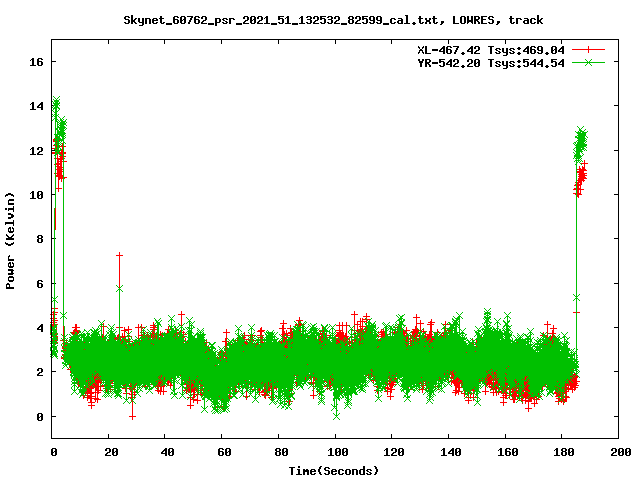Image resolution: width=640 pixels, height=480 pixels.
Task: Click the x-axis tick label 180
Action: [564, 452]
